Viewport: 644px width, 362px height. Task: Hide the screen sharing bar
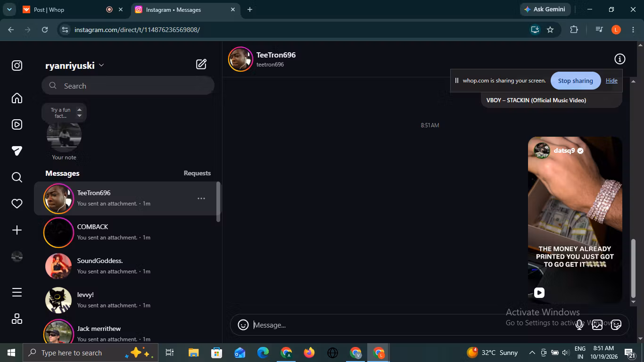click(x=611, y=81)
